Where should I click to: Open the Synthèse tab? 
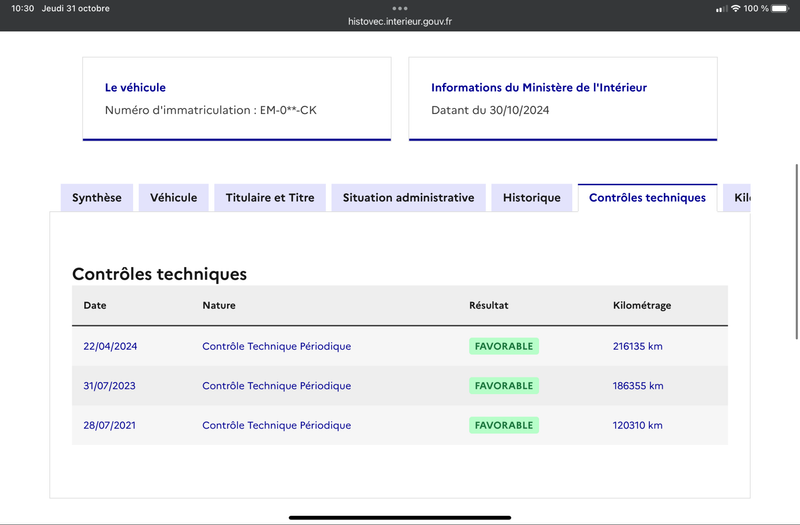point(96,197)
